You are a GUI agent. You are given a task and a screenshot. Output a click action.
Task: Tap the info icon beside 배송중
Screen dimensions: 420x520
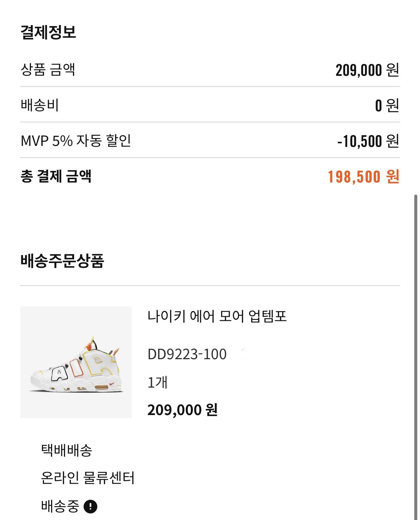(x=90, y=506)
